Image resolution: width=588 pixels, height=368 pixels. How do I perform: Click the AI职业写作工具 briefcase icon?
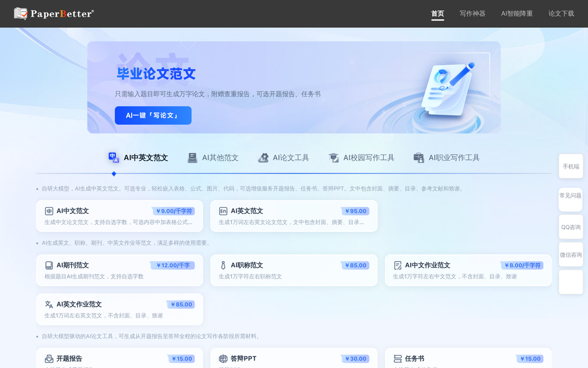pos(419,158)
